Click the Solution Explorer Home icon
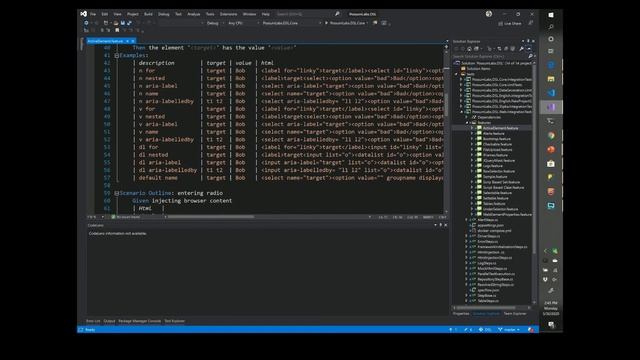The width and height of the screenshot is (640, 360). coord(469,49)
